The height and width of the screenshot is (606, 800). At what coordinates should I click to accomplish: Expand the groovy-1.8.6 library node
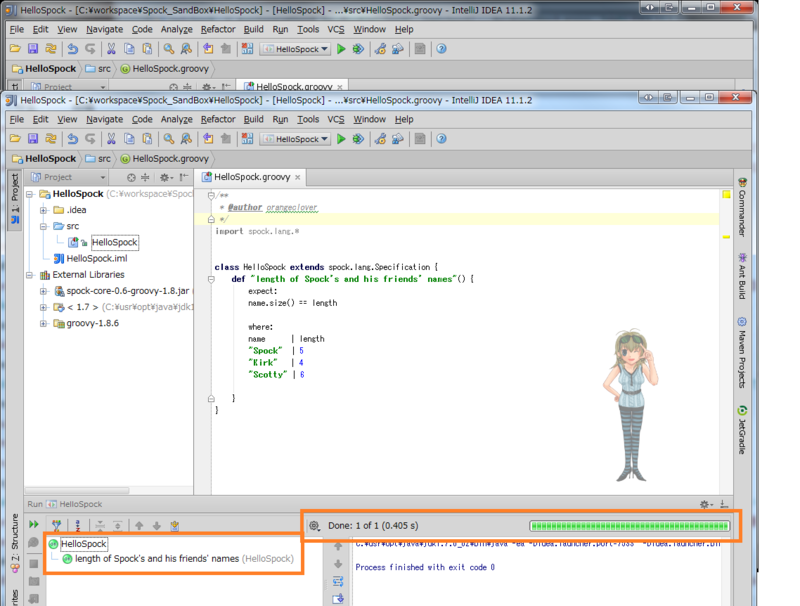[x=44, y=323]
